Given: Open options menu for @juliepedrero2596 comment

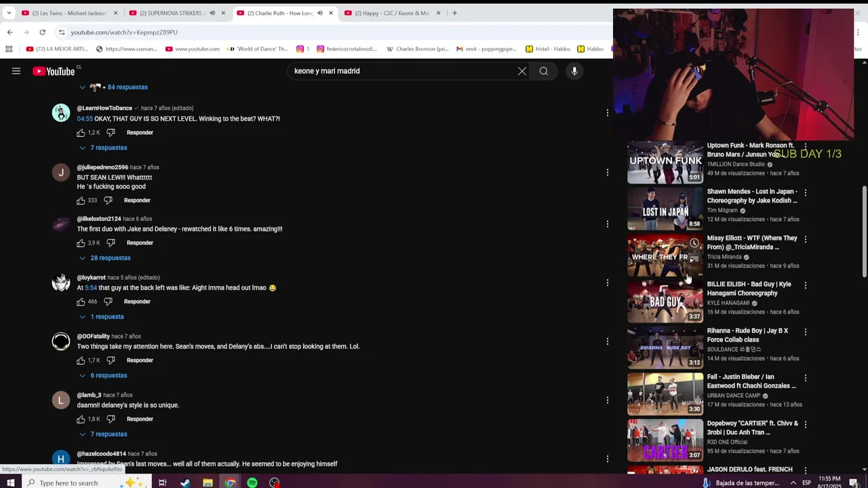Looking at the screenshot, I should tap(608, 172).
